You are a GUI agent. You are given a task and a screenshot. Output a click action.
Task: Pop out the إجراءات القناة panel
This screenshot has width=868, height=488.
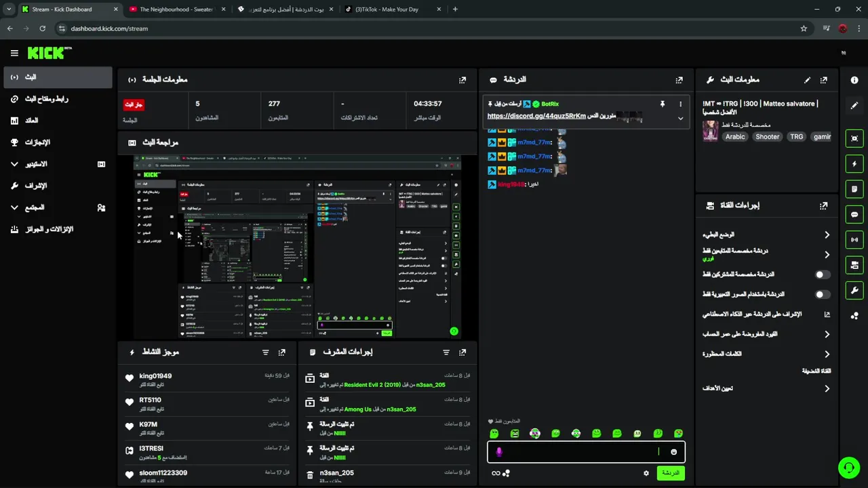(x=824, y=205)
